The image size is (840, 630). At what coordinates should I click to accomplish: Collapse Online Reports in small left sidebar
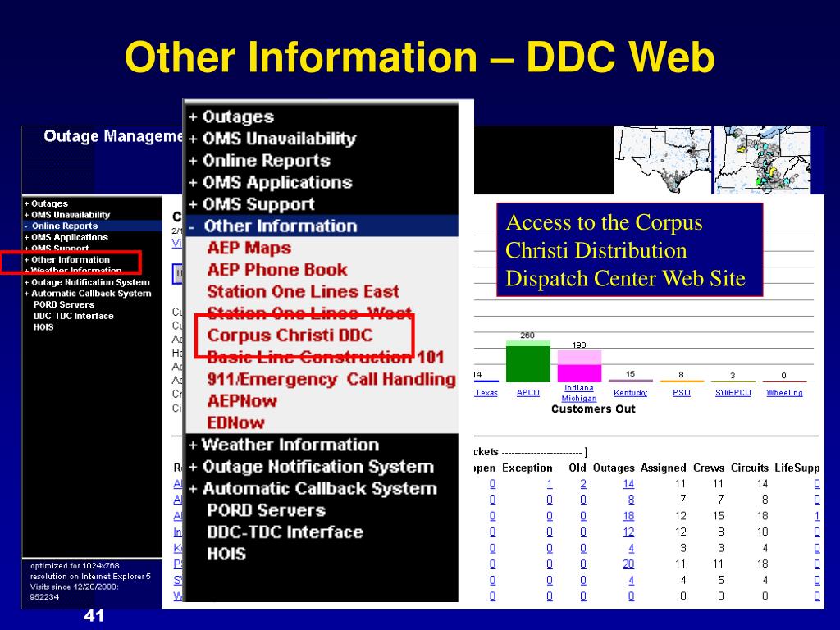(x=61, y=226)
